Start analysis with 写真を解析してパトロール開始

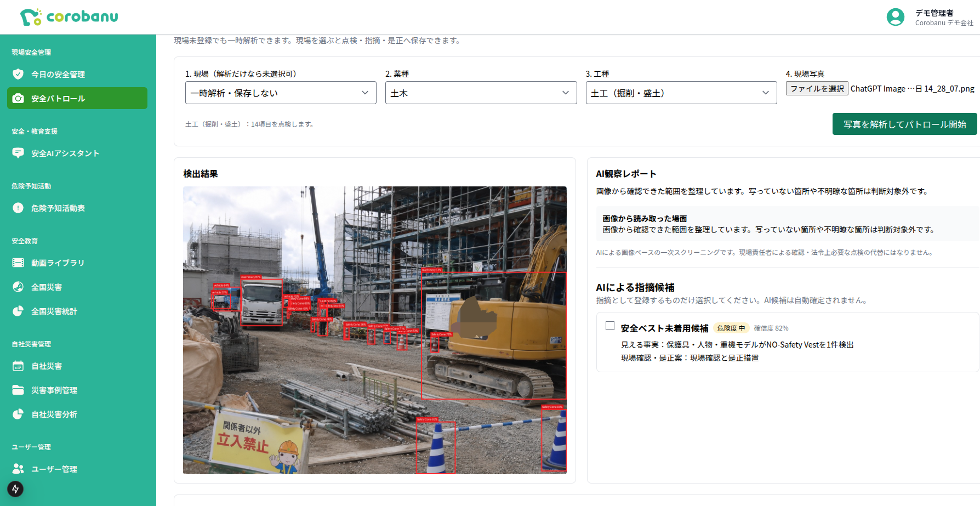click(x=905, y=124)
